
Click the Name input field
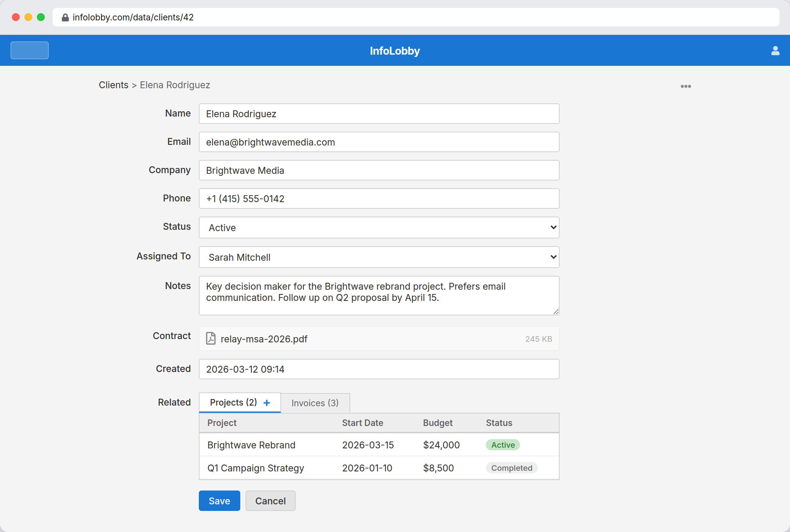pos(378,114)
